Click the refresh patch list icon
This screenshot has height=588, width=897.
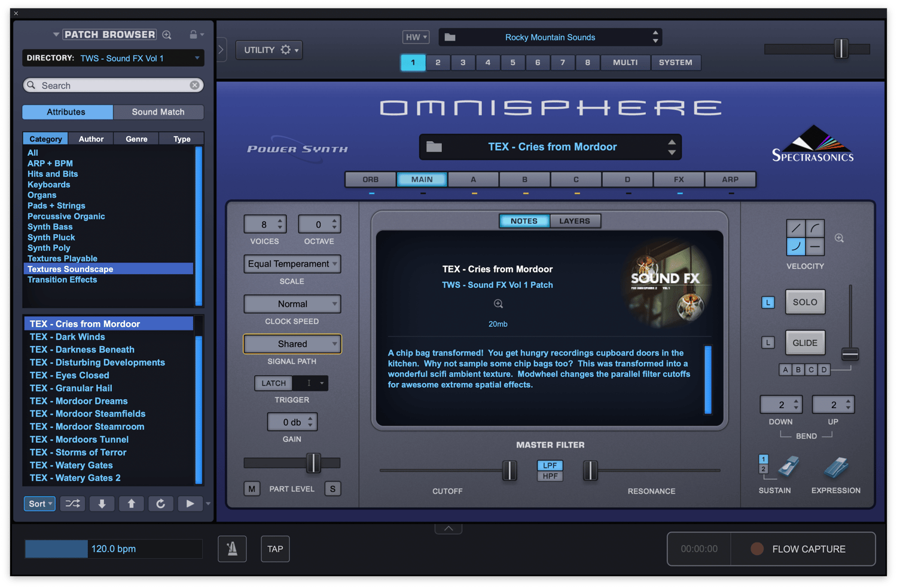[160, 504]
